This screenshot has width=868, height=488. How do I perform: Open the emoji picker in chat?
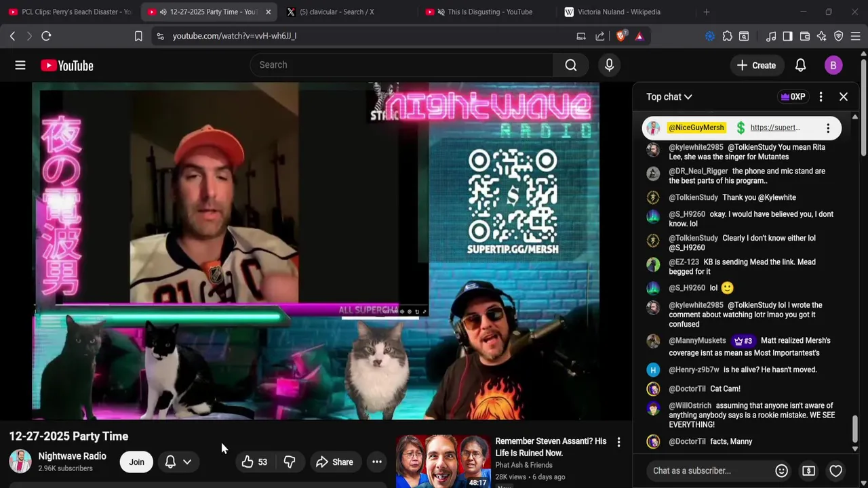(x=781, y=470)
